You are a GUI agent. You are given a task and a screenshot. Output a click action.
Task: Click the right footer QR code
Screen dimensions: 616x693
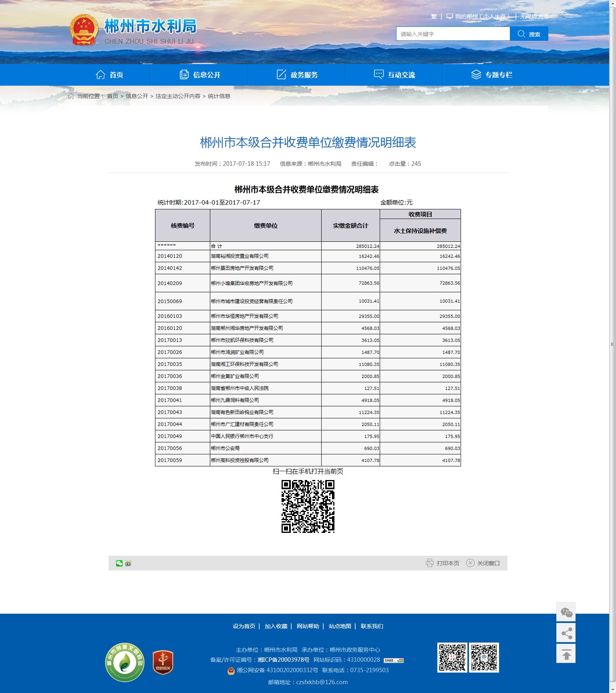click(x=484, y=657)
